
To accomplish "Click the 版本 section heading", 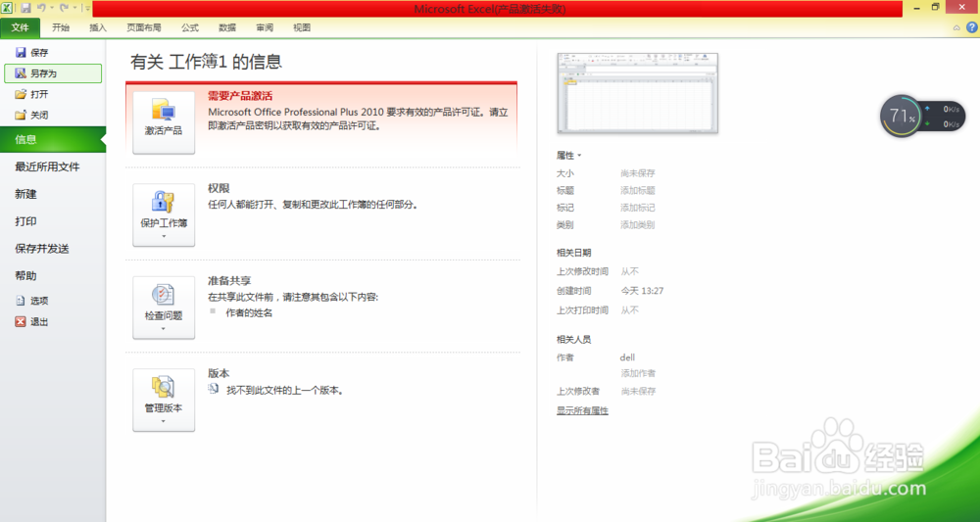I will point(219,373).
